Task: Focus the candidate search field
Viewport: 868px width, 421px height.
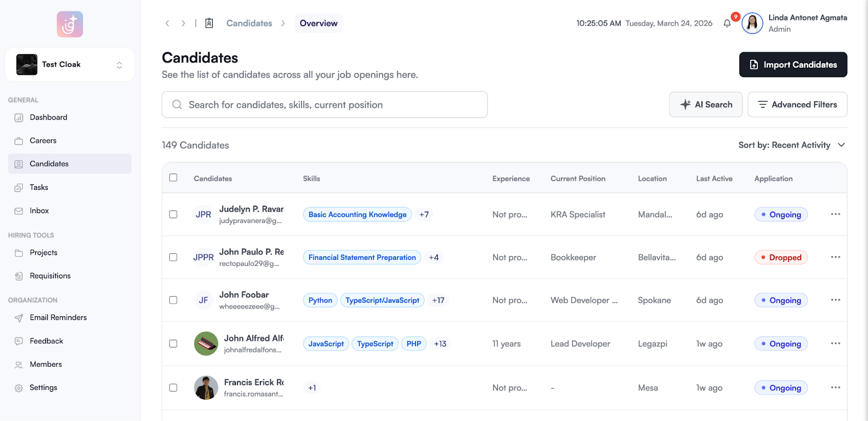Action: click(324, 105)
